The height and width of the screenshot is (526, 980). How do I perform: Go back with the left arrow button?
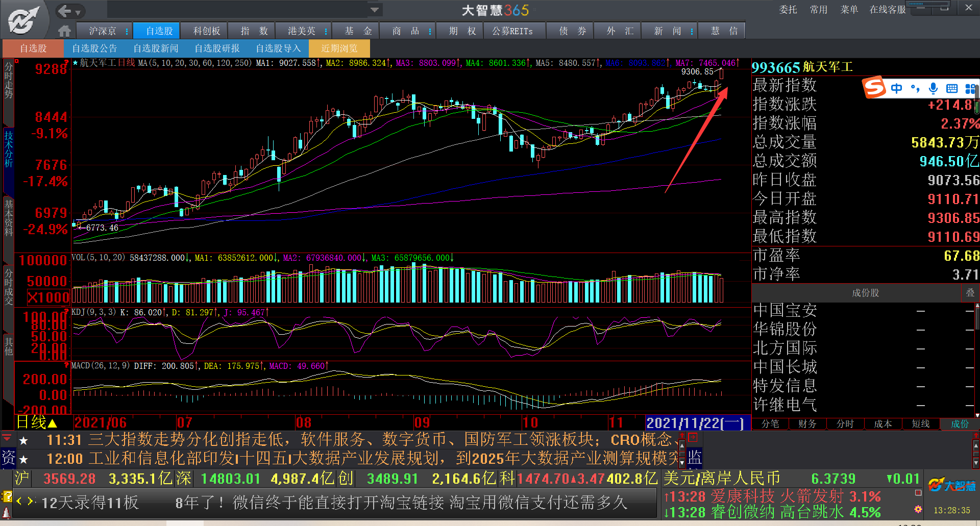64,11
